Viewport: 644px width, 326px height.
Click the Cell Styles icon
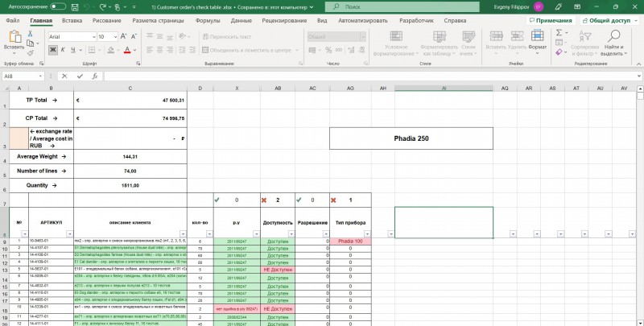tap(469, 36)
